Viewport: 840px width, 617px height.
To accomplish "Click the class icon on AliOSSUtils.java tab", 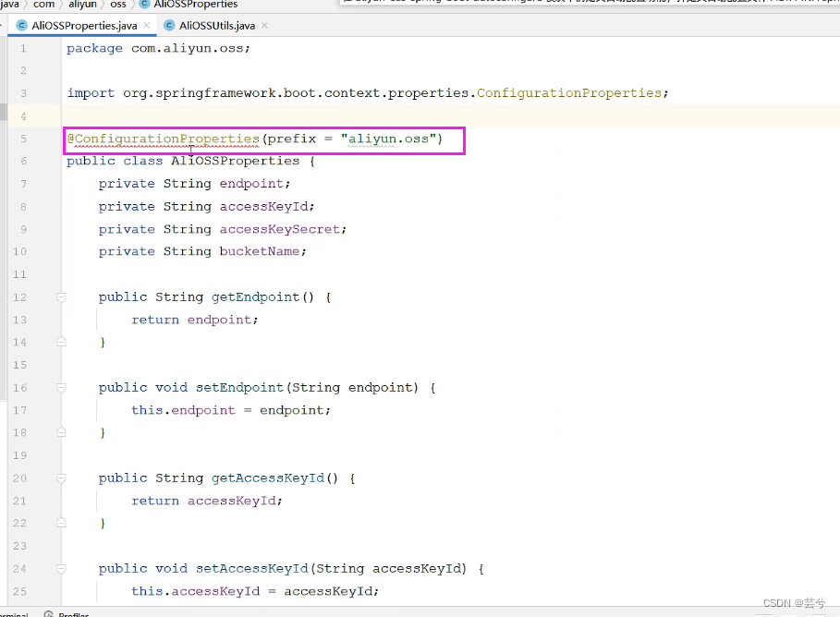I will (169, 25).
